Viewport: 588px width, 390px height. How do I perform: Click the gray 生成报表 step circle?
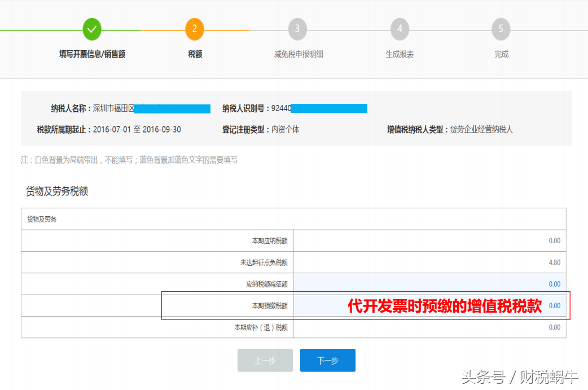(399, 29)
